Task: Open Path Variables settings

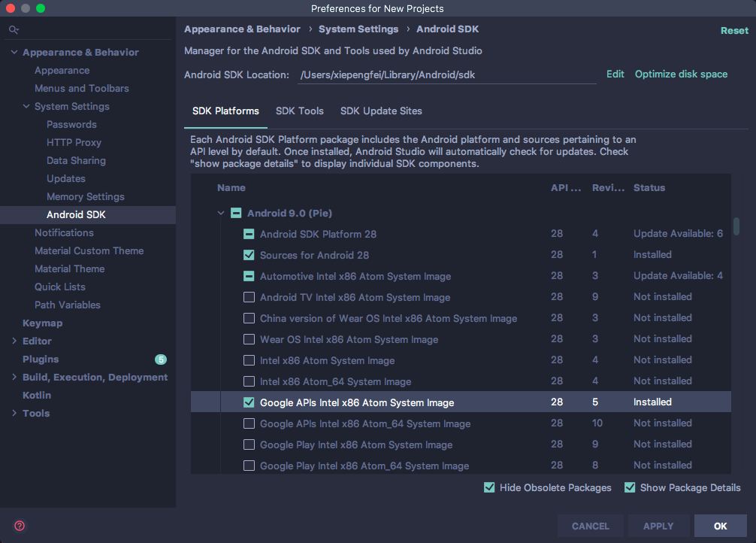Action: (68, 305)
